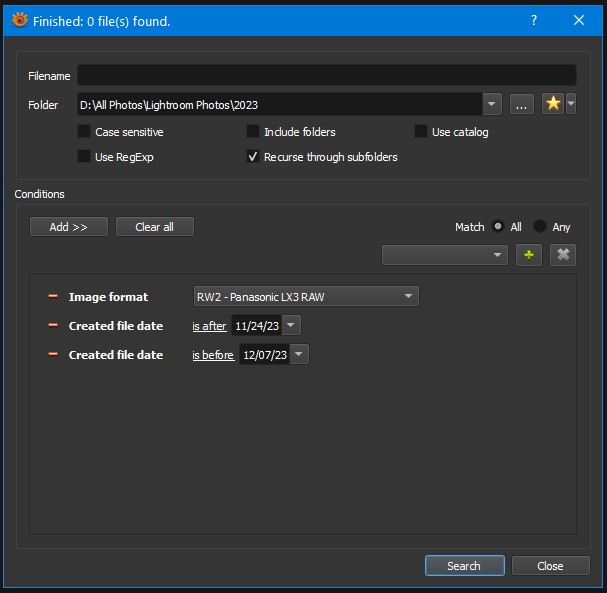
Task: Click the 'Image format' condition label
Action: (108, 297)
